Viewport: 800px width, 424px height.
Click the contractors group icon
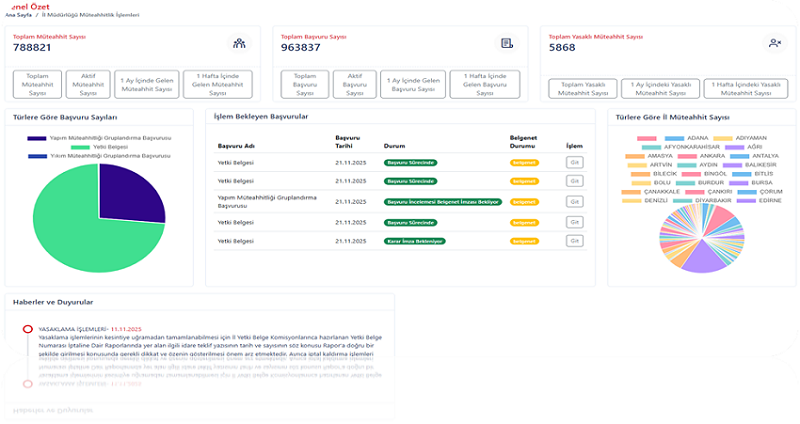click(239, 43)
